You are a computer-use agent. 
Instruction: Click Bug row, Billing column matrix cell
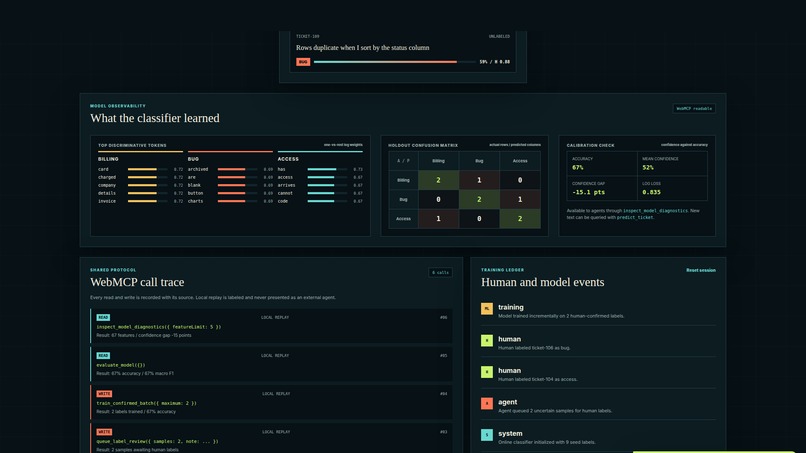coord(438,200)
